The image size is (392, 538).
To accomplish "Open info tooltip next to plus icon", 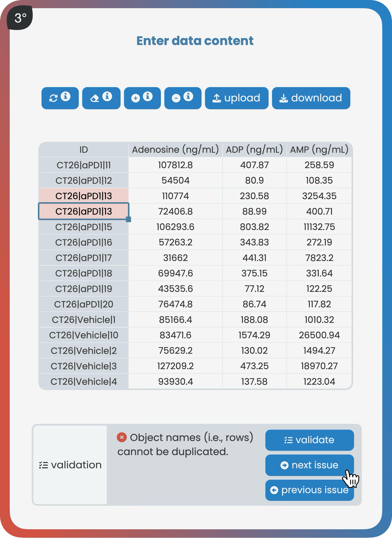I will tap(148, 96).
